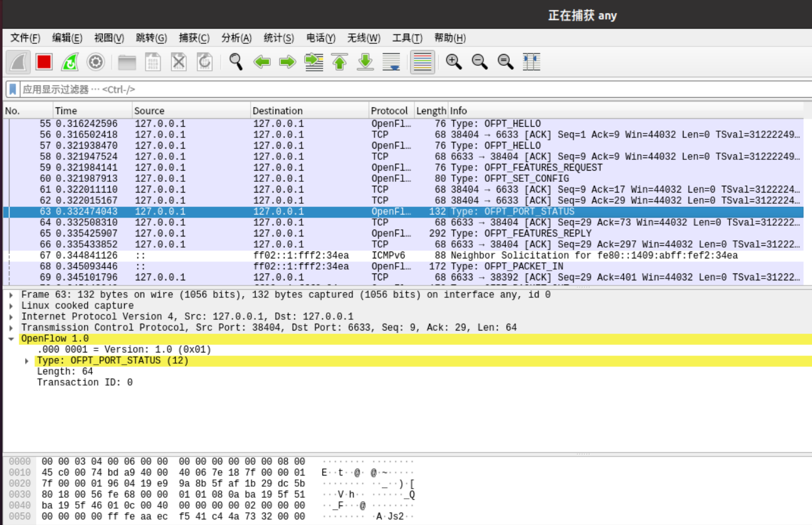This screenshot has height=525, width=812.
Task: Zoom in the main window text
Action: pyautogui.click(x=454, y=61)
